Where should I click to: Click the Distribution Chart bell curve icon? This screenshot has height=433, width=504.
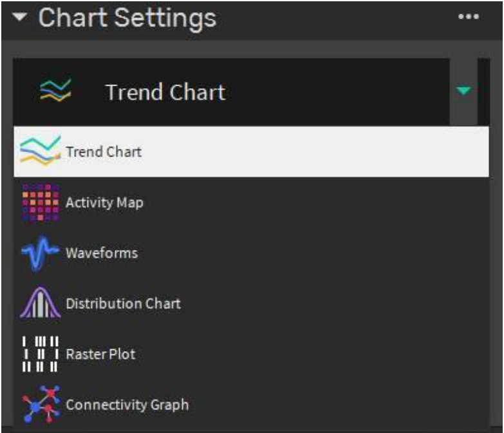(41, 303)
